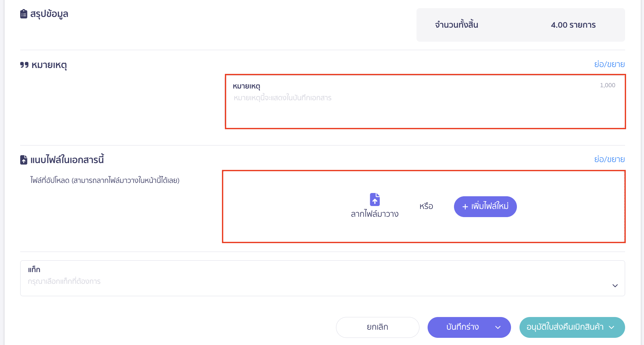Click the ลากไฟล์มาวาง drop zone label

pyautogui.click(x=375, y=214)
